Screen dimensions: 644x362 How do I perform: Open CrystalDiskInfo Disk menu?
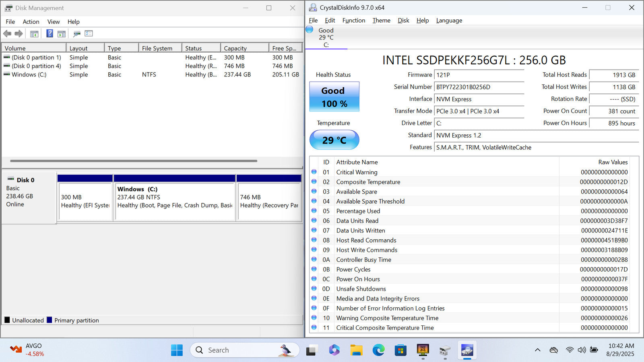click(x=403, y=21)
